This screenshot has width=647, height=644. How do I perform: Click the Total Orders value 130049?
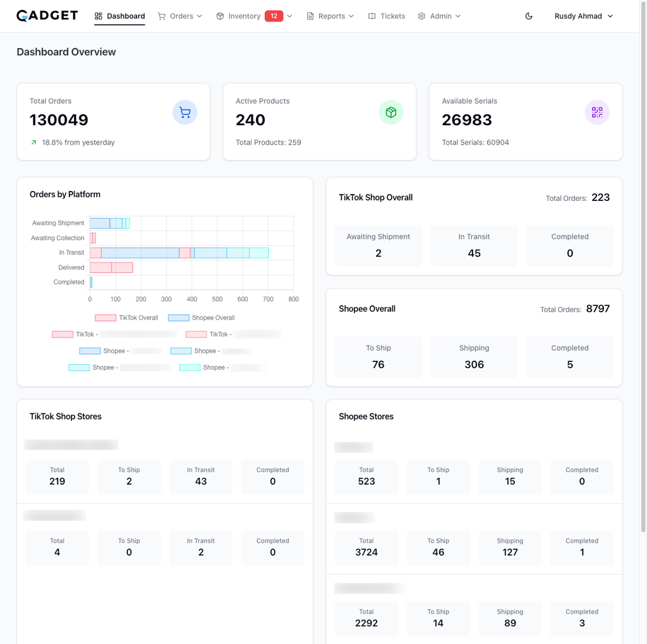pos(59,120)
